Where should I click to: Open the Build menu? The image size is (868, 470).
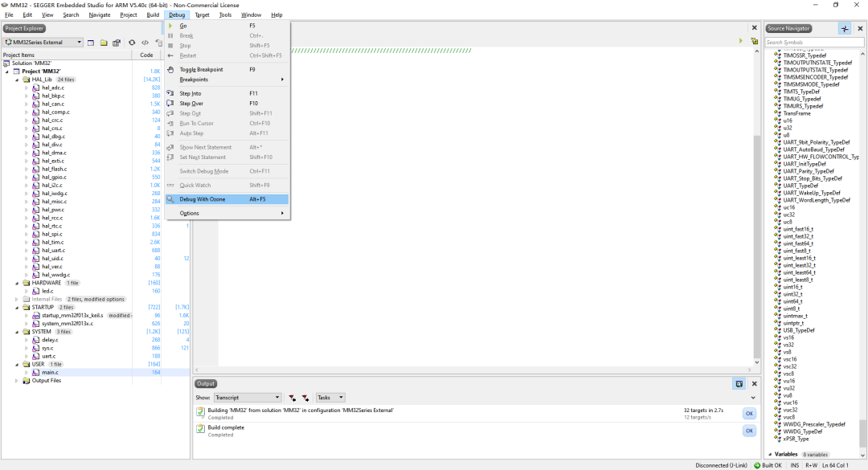(x=153, y=15)
